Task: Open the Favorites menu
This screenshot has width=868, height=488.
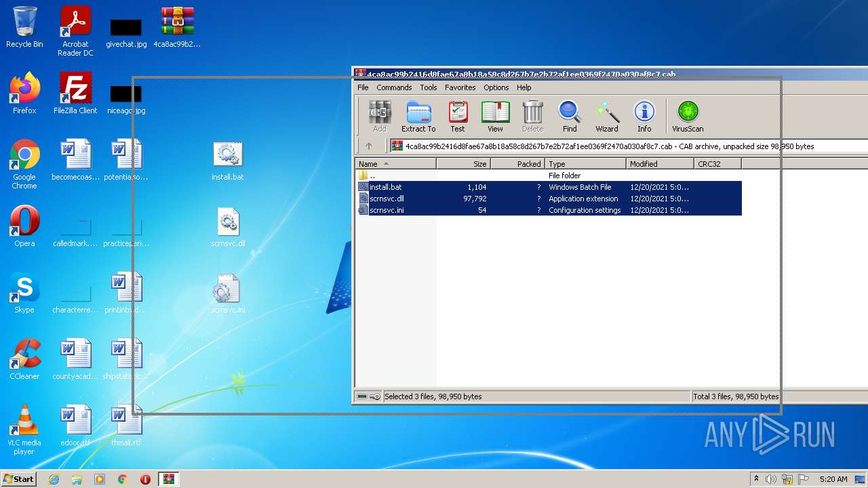Action: pos(460,87)
